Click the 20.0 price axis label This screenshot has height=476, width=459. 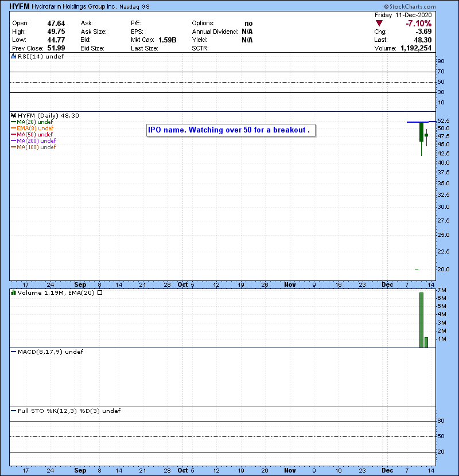pyautogui.click(x=444, y=270)
